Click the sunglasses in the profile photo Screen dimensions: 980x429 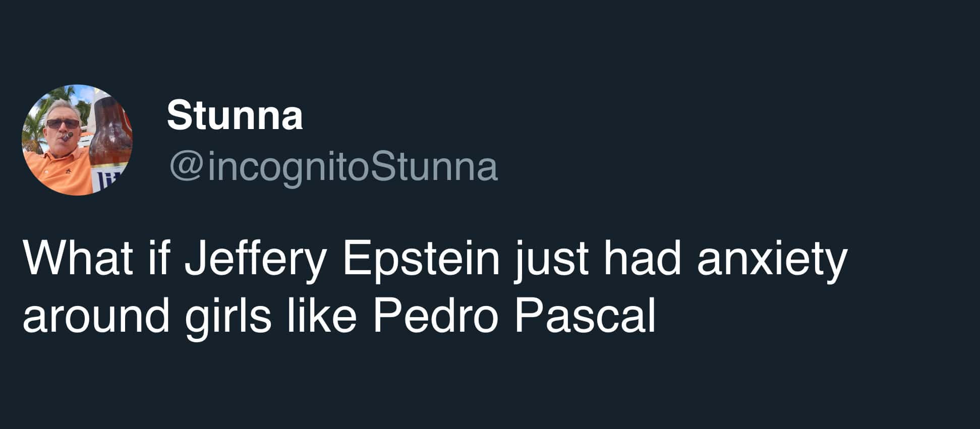coord(63,124)
